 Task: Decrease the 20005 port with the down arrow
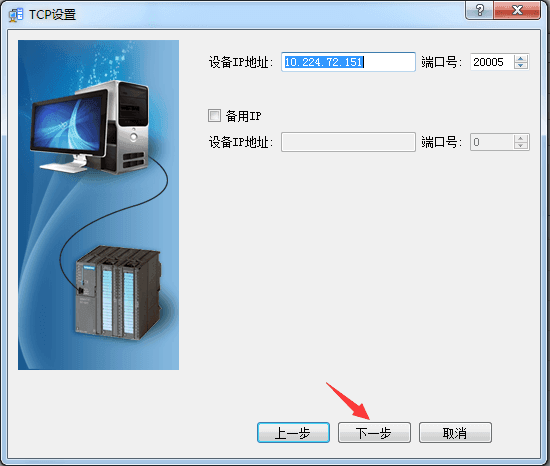tap(521, 66)
